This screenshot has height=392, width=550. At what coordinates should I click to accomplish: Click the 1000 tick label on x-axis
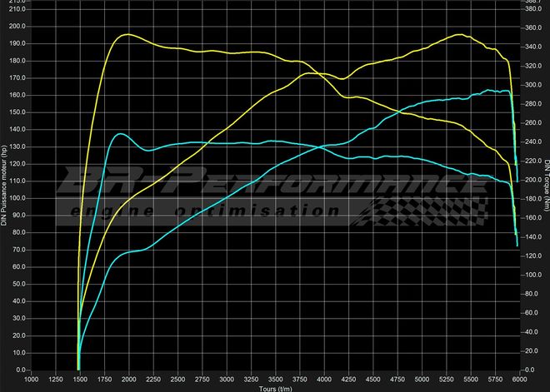pos(31,379)
